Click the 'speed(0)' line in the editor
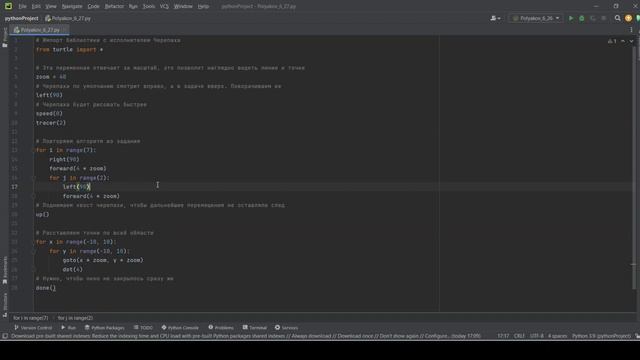This screenshot has width=640, height=360. click(49, 113)
